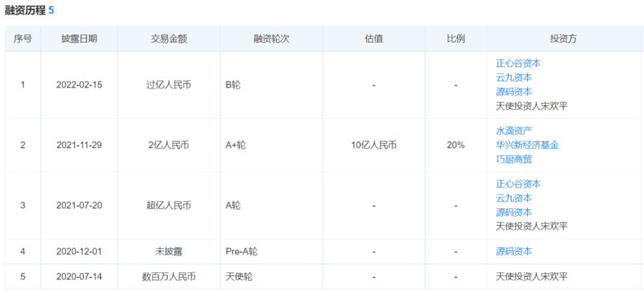Image resolution: width=644 pixels, height=293 pixels.
Task: Click the 融资轮次 column header
Action: (x=271, y=39)
